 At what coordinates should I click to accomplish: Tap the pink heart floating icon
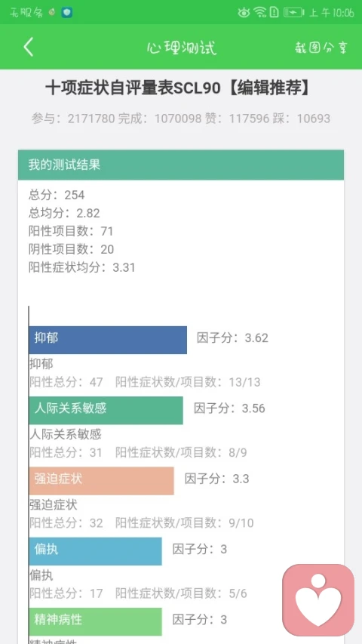(318, 599)
